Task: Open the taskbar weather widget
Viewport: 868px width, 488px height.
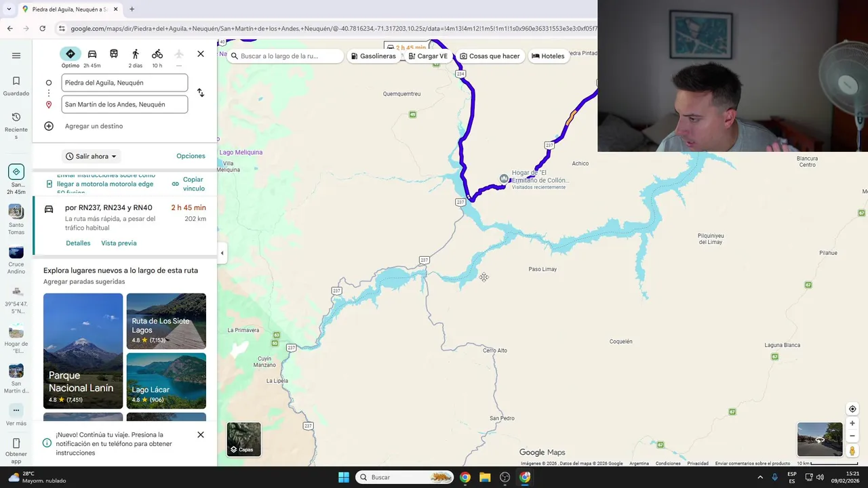Action: tap(37, 477)
